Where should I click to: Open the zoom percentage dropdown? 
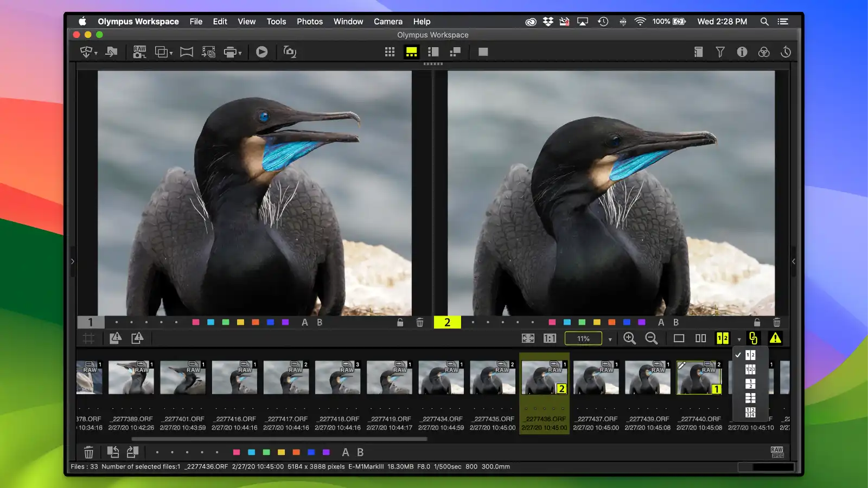tap(610, 338)
